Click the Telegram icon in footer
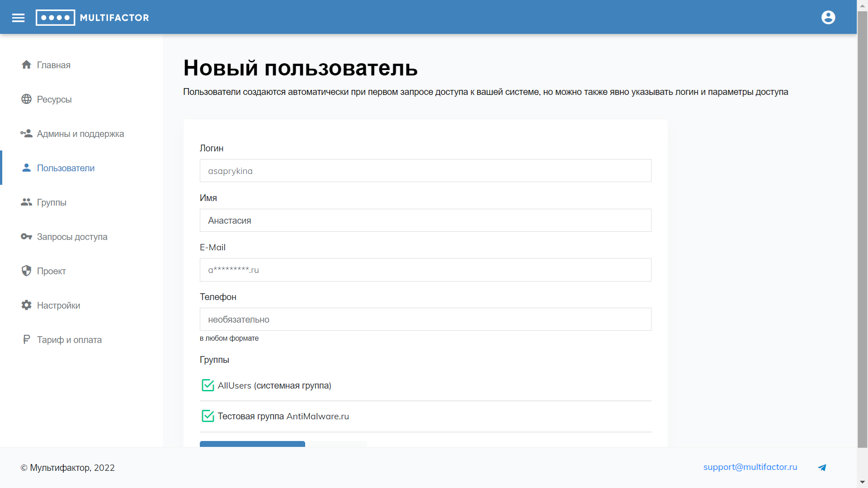Image resolution: width=868 pixels, height=488 pixels. (x=822, y=468)
